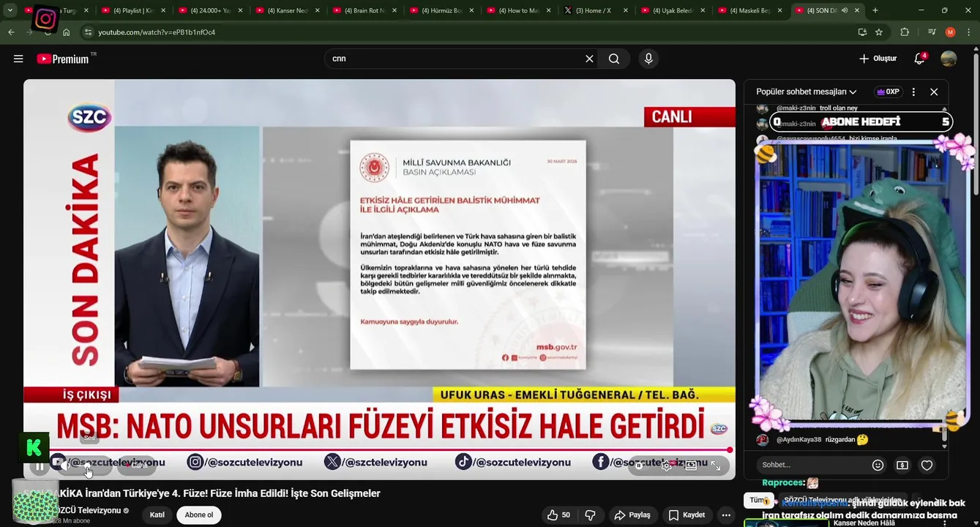Enter fullscreen mode
This screenshot has width=980, height=527.
pos(716,466)
